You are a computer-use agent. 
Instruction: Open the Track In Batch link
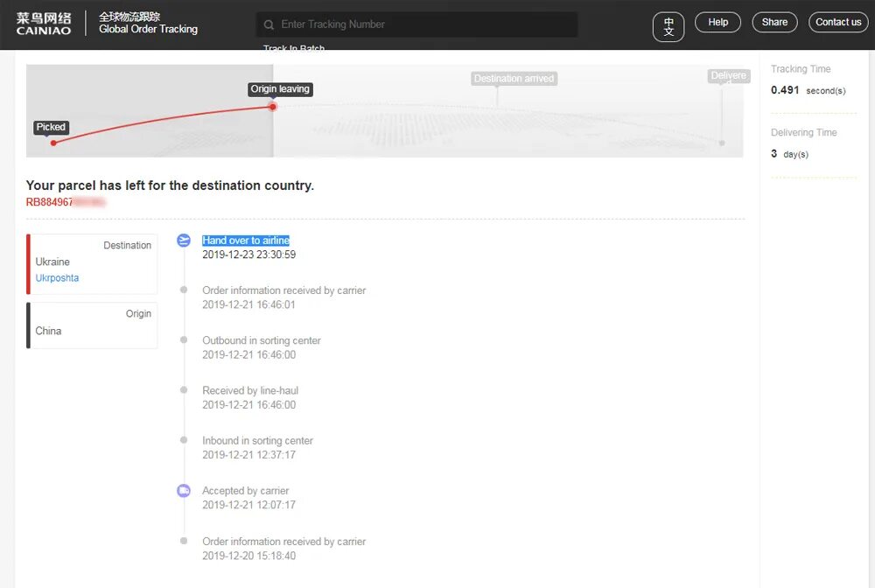[293, 48]
